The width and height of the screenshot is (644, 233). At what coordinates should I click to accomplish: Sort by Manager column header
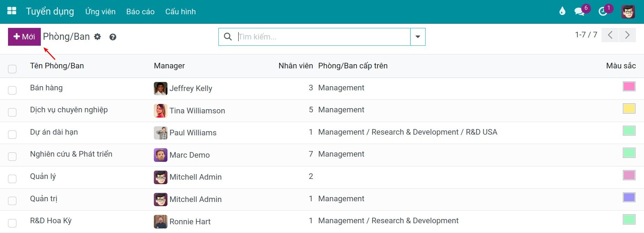tap(169, 66)
